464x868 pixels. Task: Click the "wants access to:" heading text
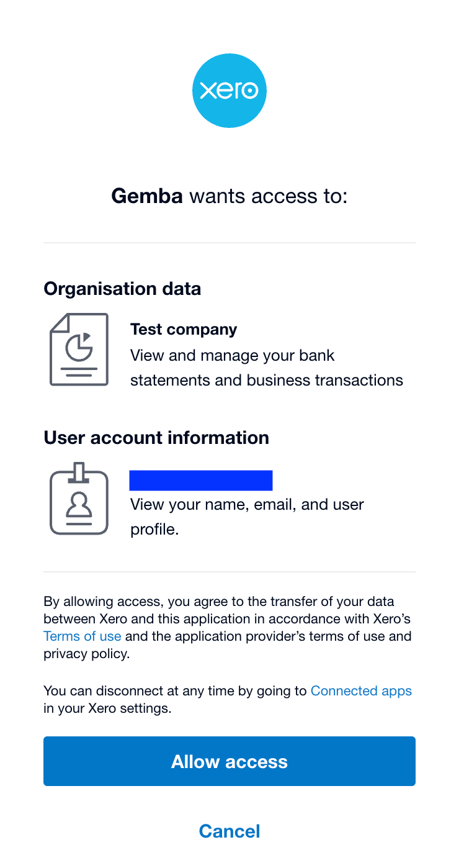pos(269,196)
